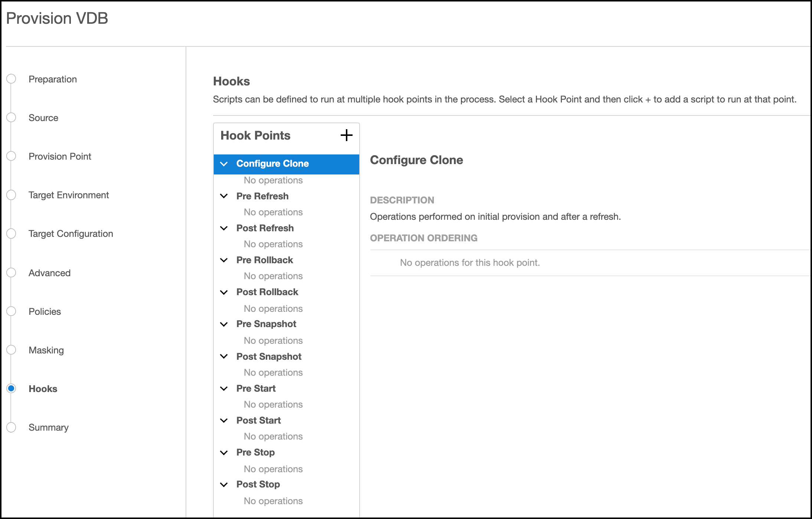Select the Source step radio circle
This screenshot has width=812, height=519.
coord(12,117)
